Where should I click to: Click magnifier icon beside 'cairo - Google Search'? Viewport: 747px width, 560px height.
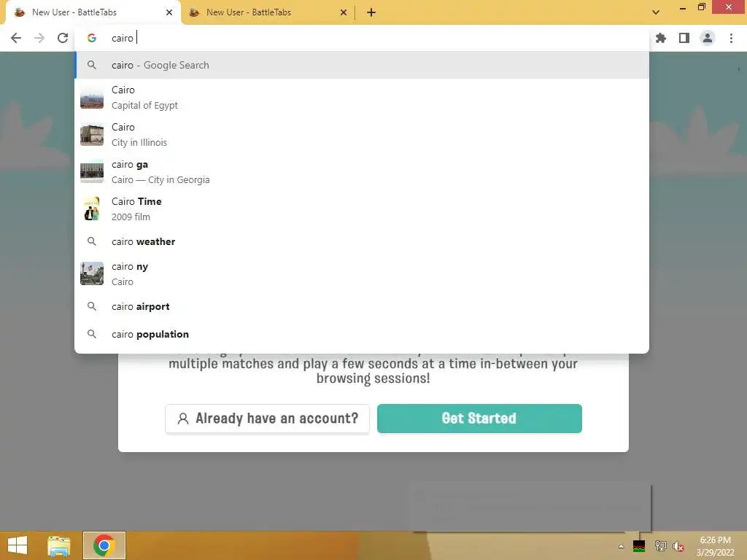click(x=92, y=65)
